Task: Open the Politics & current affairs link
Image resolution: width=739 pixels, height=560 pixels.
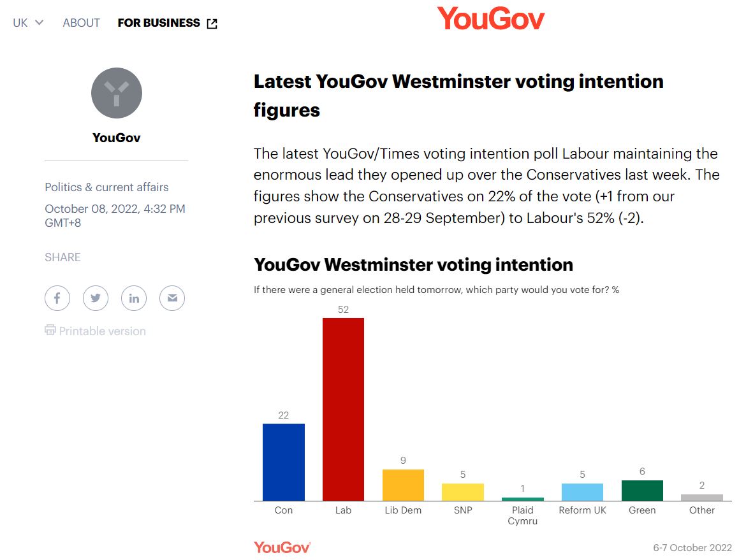Action: [106, 187]
